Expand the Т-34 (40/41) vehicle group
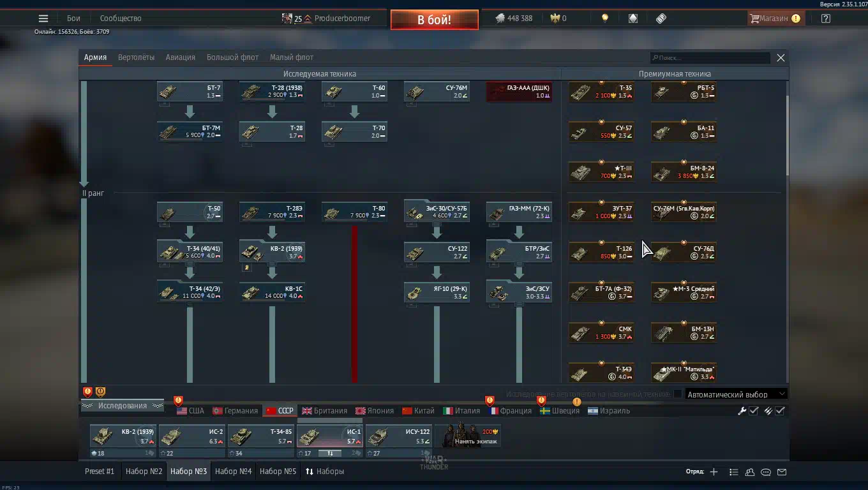 click(x=190, y=251)
